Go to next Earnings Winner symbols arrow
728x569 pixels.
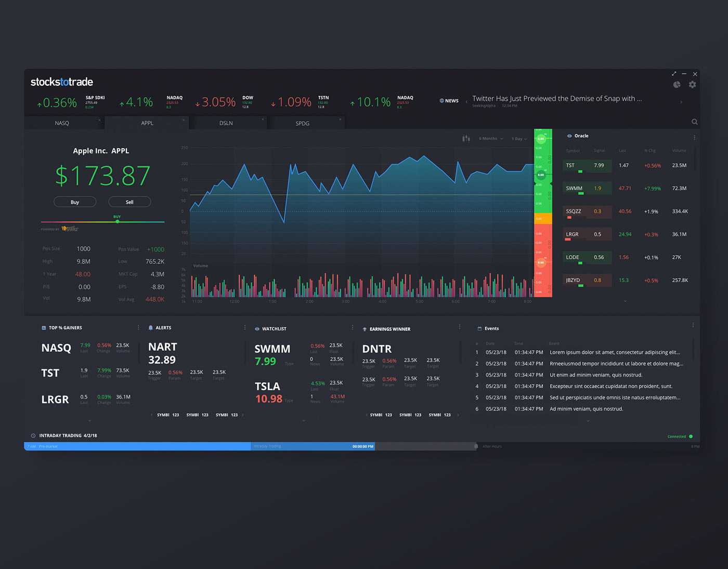(458, 415)
